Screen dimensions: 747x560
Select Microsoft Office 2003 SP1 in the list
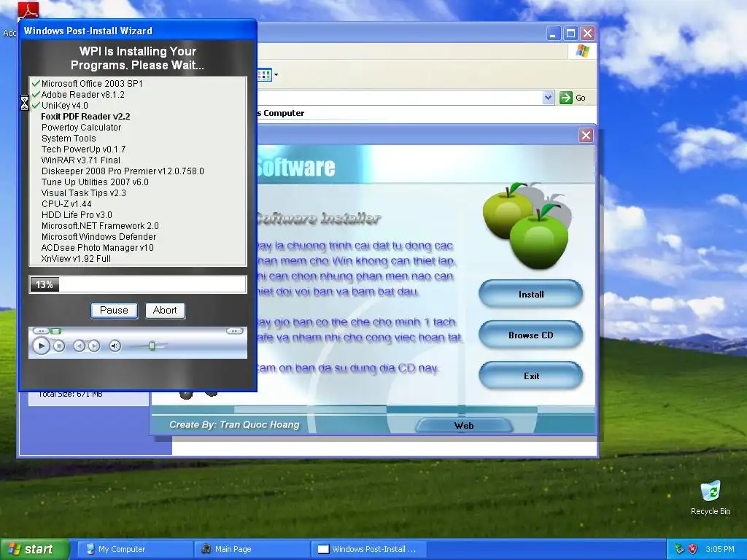click(92, 83)
